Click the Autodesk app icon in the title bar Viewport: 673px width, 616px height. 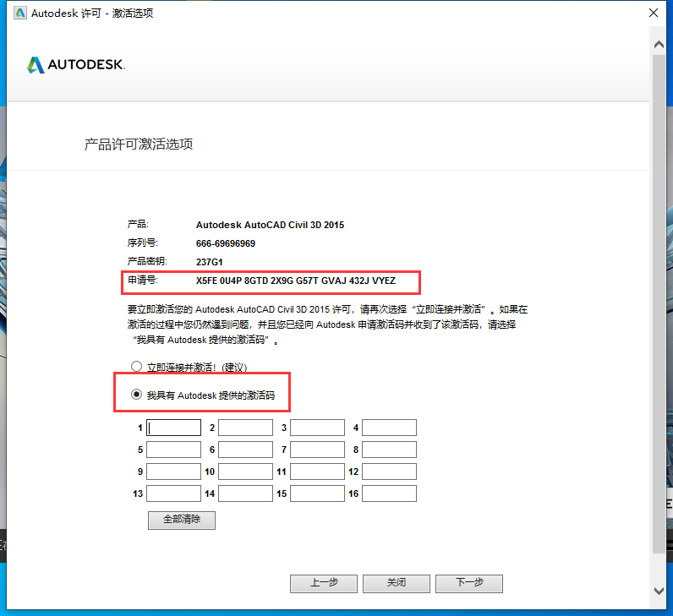pos(20,13)
